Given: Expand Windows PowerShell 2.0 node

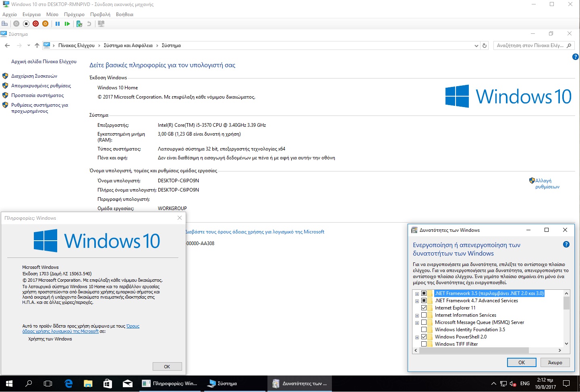Looking at the screenshot, I should pyautogui.click(x=417, y=337).
